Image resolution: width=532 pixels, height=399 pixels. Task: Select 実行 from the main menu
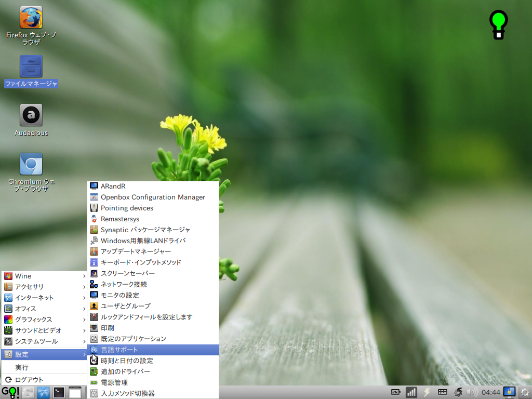[45, 367]
